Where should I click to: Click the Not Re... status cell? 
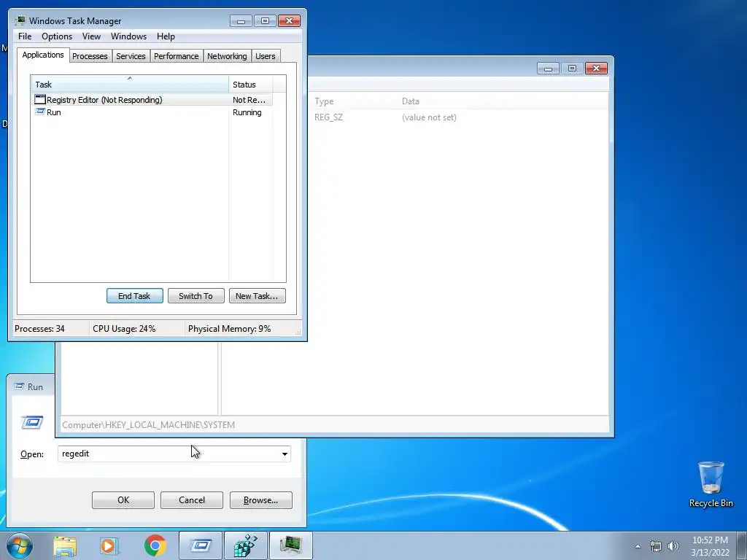(x=249, y=99)
